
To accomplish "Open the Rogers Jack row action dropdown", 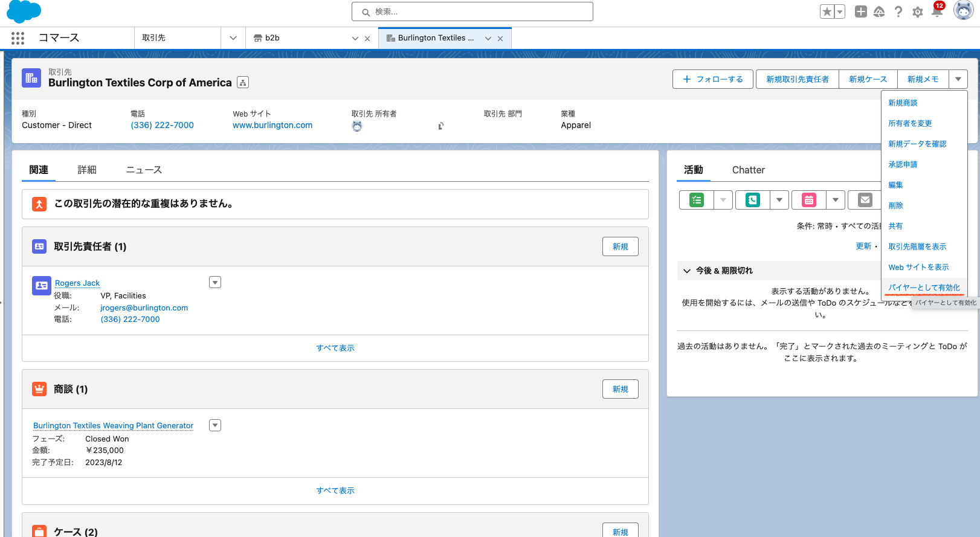I will click(215, 282).
